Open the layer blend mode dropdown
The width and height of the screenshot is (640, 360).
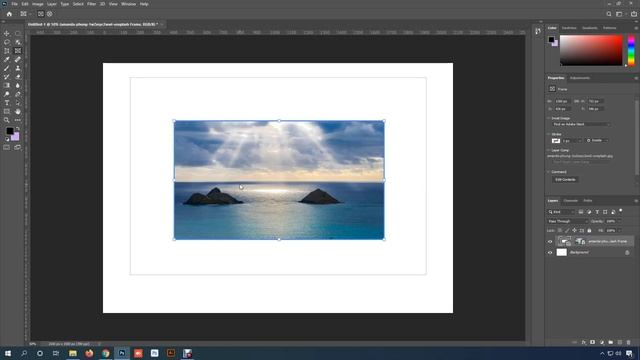tap(567, 221)
